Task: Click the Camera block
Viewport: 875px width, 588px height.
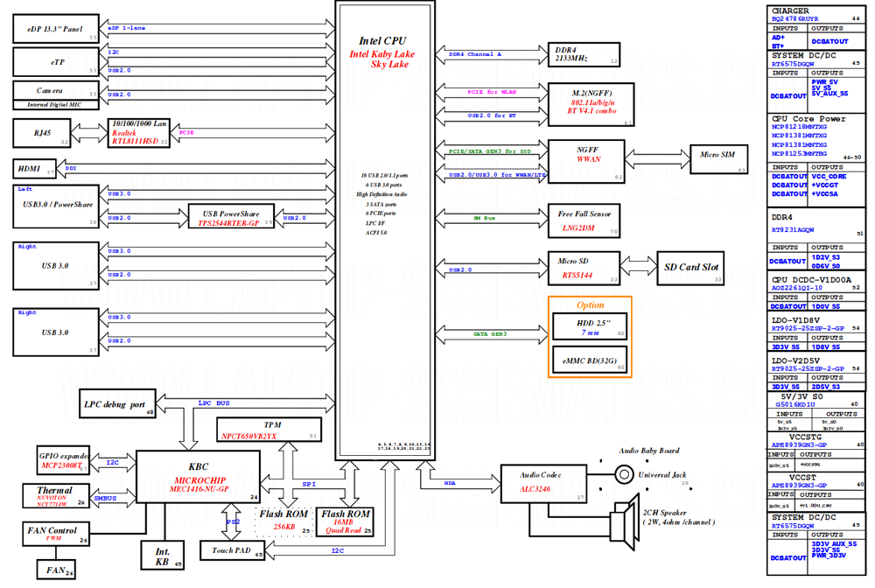Action: point(56,90)
